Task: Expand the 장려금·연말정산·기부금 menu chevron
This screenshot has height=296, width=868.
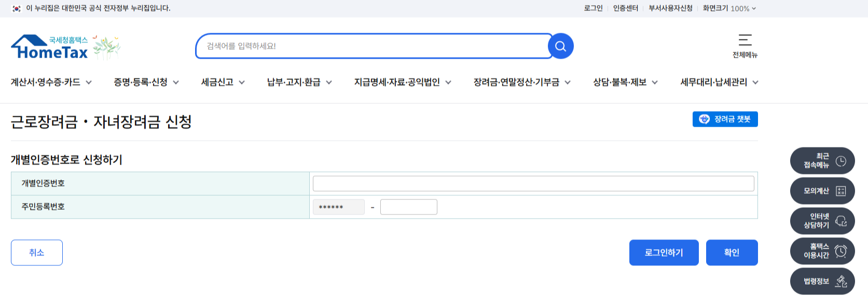Action: coord(568,83)
